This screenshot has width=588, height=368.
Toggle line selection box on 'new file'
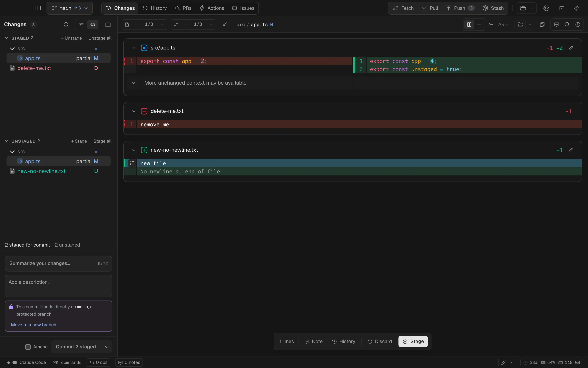pos(132,163)
